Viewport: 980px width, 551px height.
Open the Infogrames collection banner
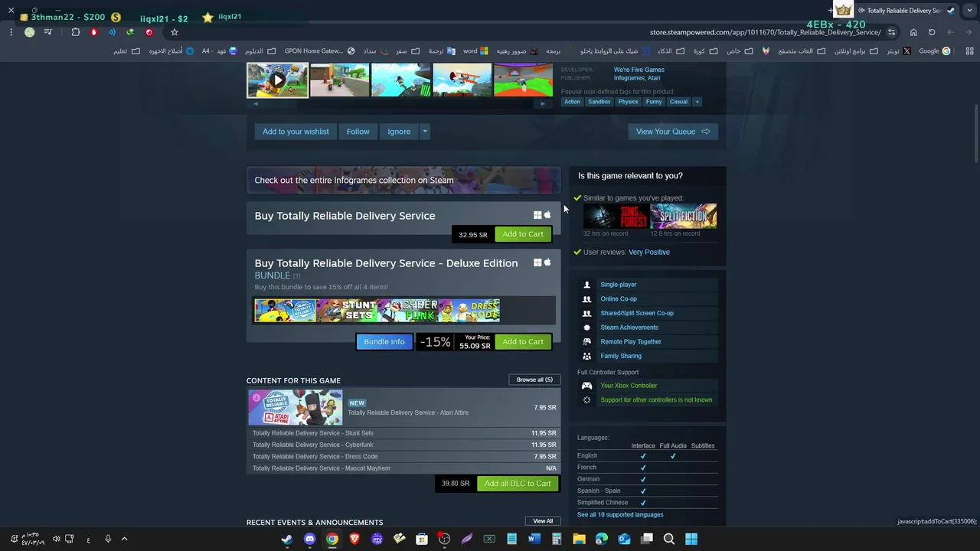[403, 181]
